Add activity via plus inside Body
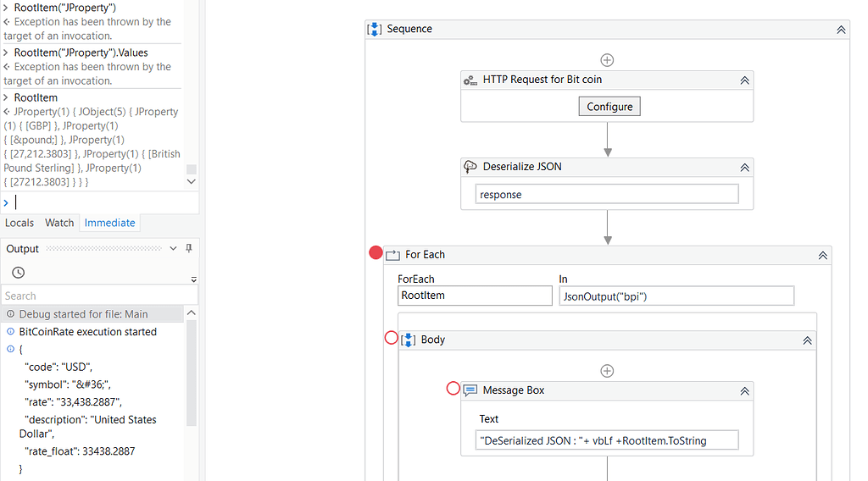 point(607,371)
